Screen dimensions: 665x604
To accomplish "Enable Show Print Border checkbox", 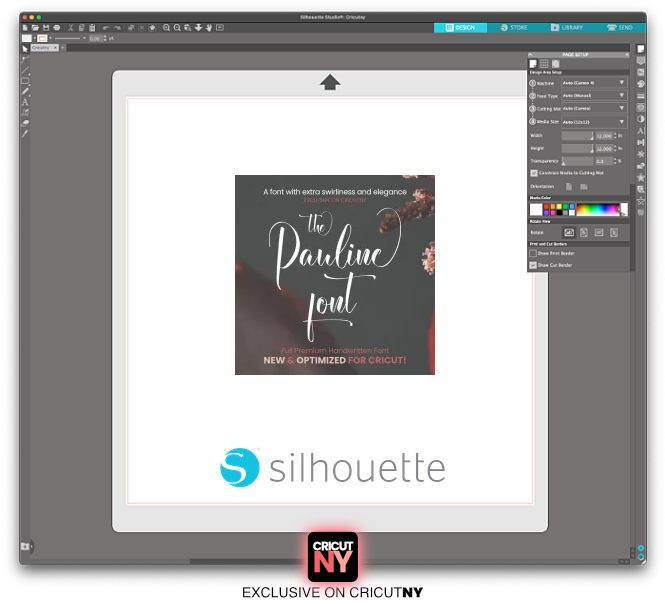I will coord(533,254).
